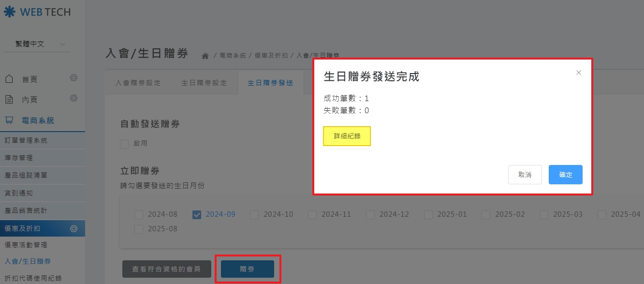
Task: Open the 繁體中文 language dropdown
Action: [x=37, y=44]
